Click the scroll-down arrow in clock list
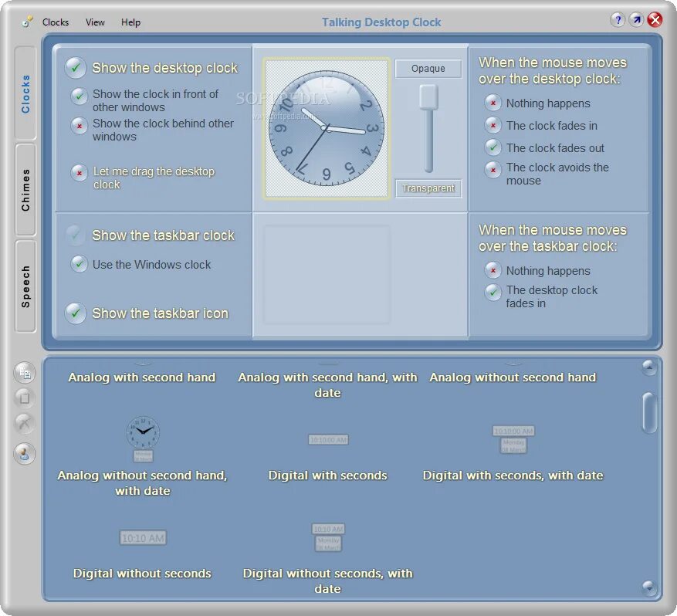 point(649,587)
